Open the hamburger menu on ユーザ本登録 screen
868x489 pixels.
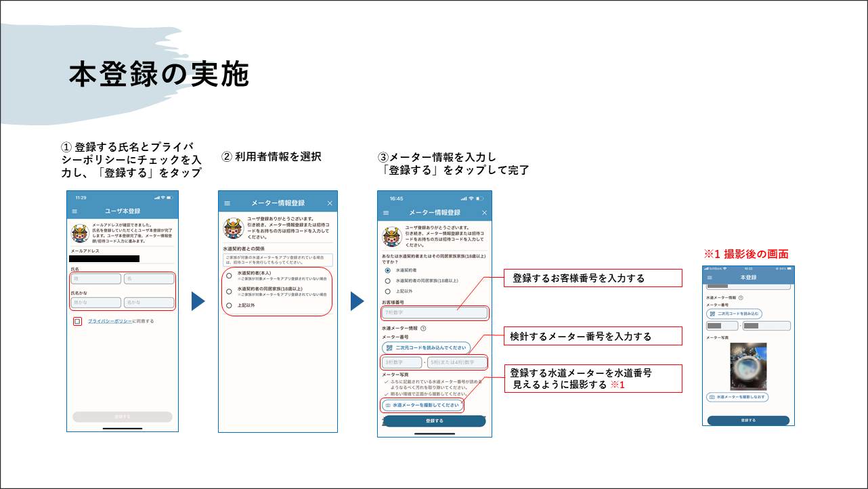pos(74,211)
